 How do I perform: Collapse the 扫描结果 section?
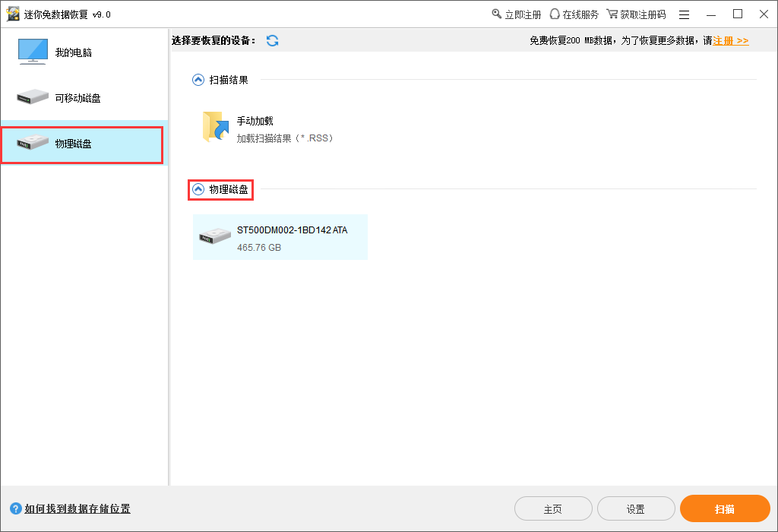pos(198,80)
